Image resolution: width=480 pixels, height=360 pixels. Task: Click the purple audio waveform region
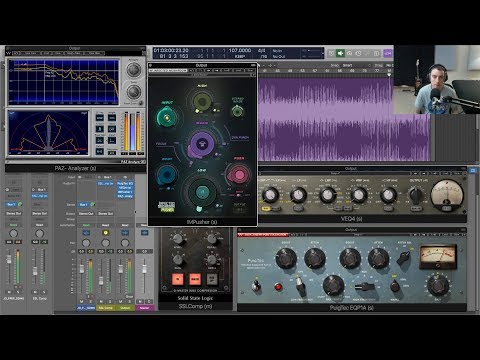[x=344, y=119]
